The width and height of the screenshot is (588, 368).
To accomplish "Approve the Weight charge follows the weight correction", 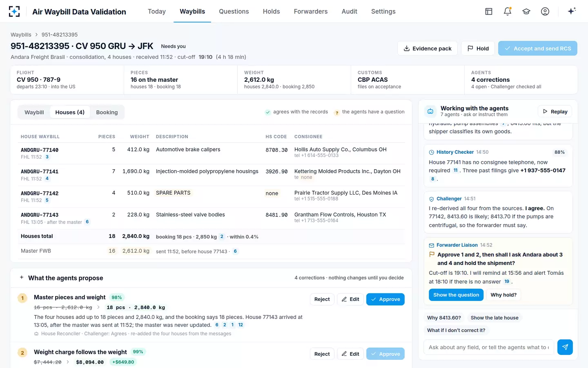I will coord(385,354).
